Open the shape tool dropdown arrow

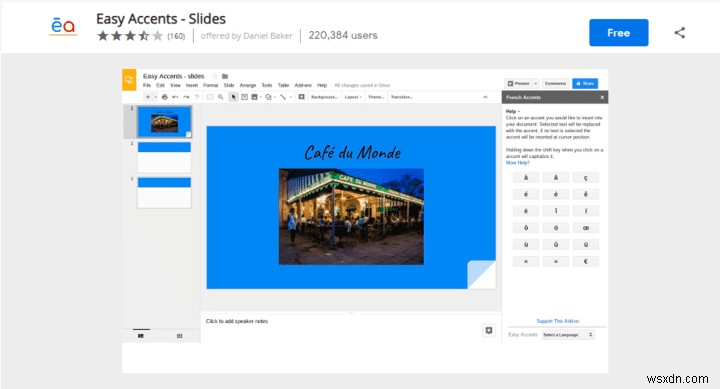[x=275, y=97]
